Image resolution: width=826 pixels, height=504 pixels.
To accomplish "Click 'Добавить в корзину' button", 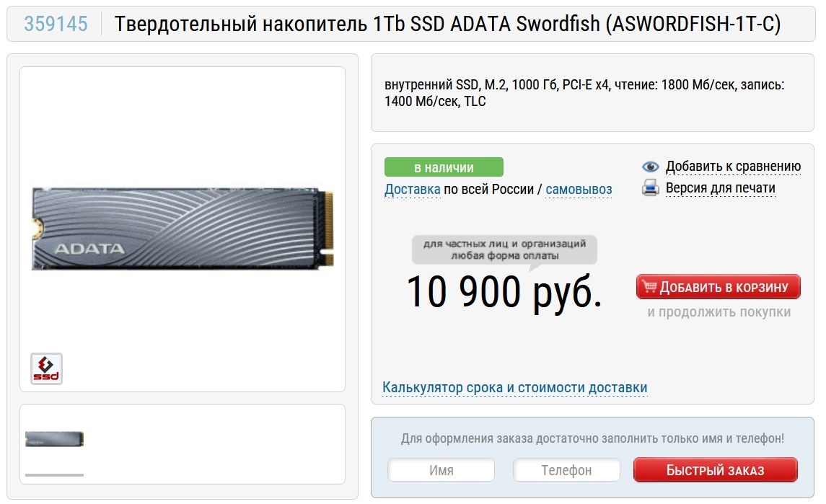I will pyautogui.click(x=718, y=287).
